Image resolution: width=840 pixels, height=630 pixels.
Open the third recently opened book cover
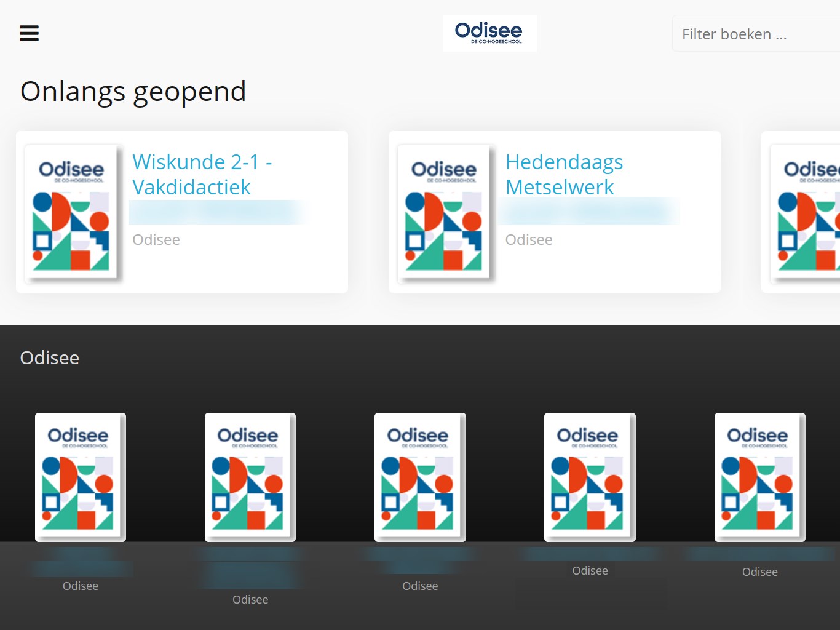[x=806, y=212]
